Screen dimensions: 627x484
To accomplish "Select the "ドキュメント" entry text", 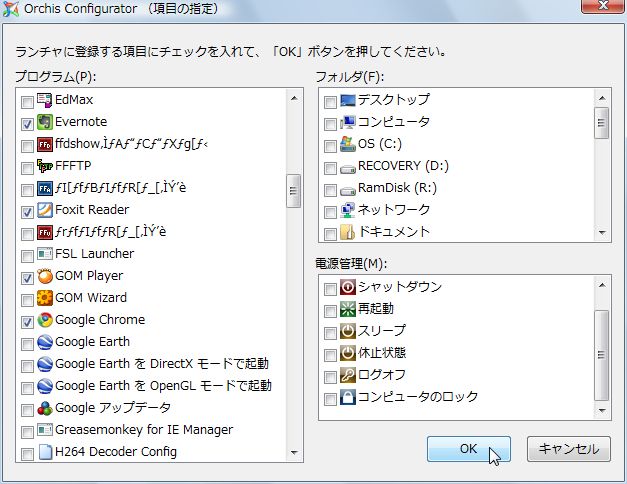I will [394, 232].
